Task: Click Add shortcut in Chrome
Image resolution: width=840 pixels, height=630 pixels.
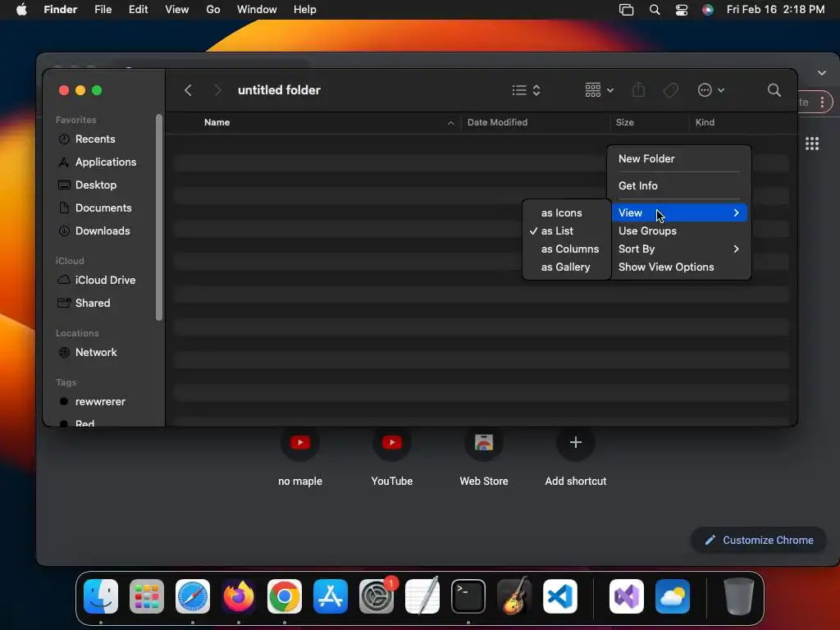Action: pyautogui.click(x=575, y=456)
